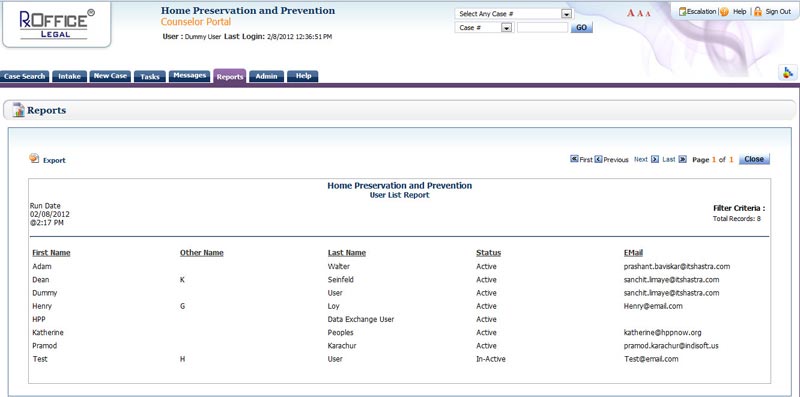Screen dimensions: 800x397
Task: Click the Help question mark icon
Action: [724, 11]
